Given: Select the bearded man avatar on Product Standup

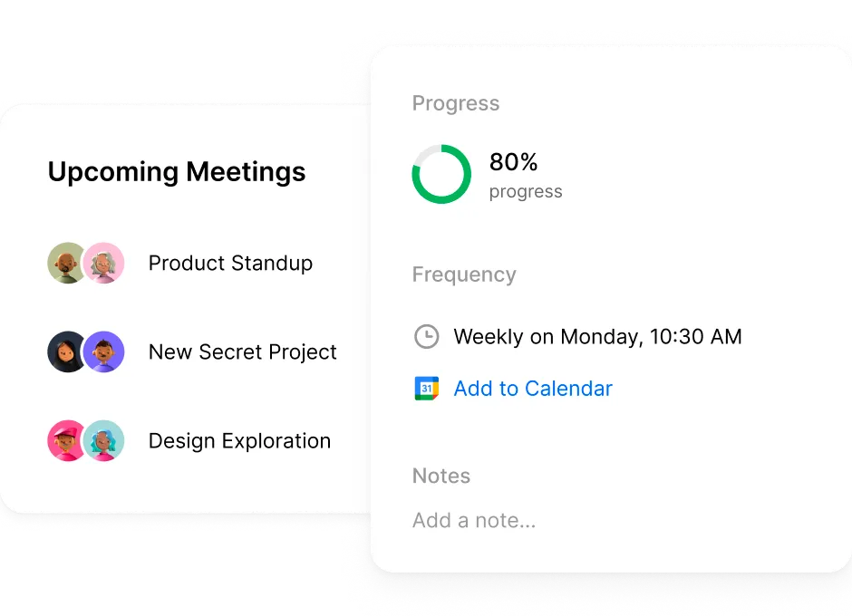Looking at the screenshot, I should click(66, 263).
